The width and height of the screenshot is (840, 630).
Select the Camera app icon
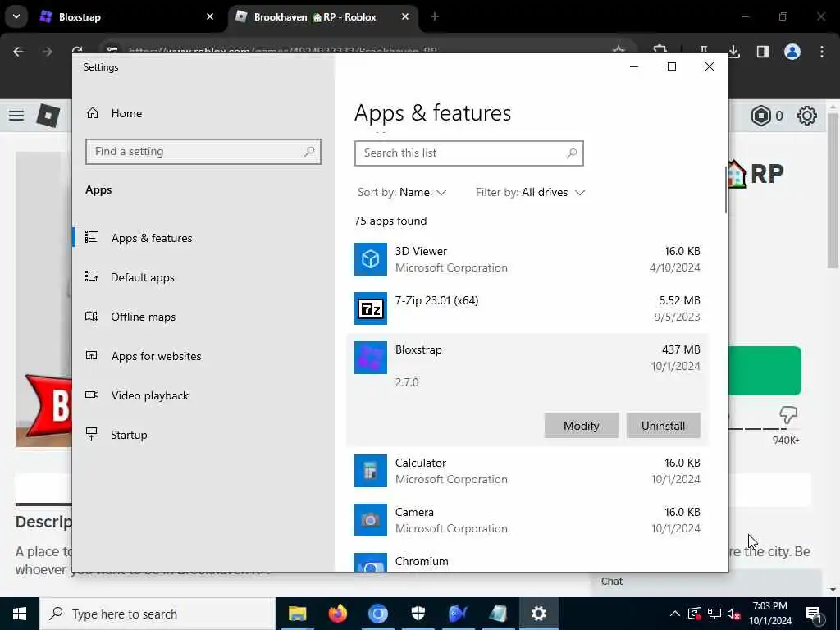pyautogui.click(x=371, y=520)
